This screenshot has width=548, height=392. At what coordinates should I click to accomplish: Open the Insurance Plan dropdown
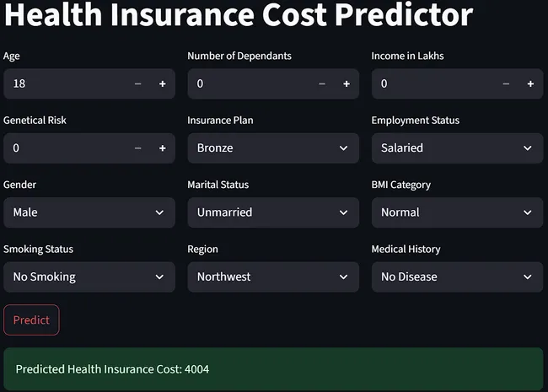[x=273, y=148]
